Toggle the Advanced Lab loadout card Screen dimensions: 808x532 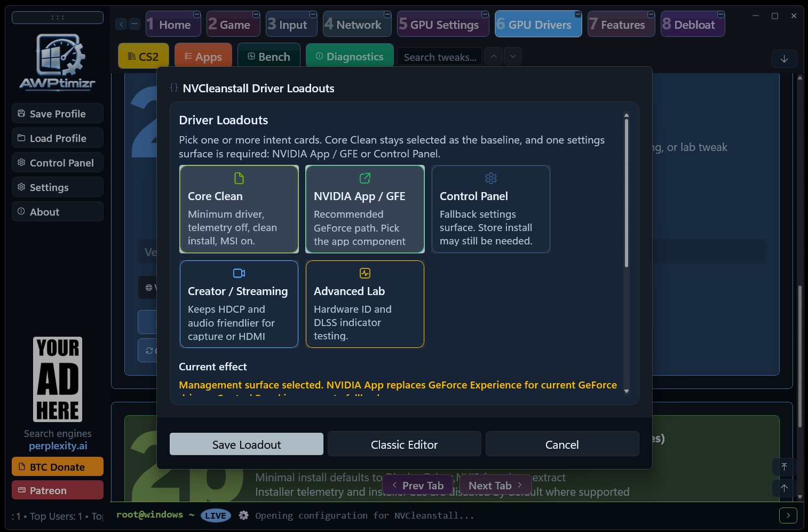coord(365,304)
